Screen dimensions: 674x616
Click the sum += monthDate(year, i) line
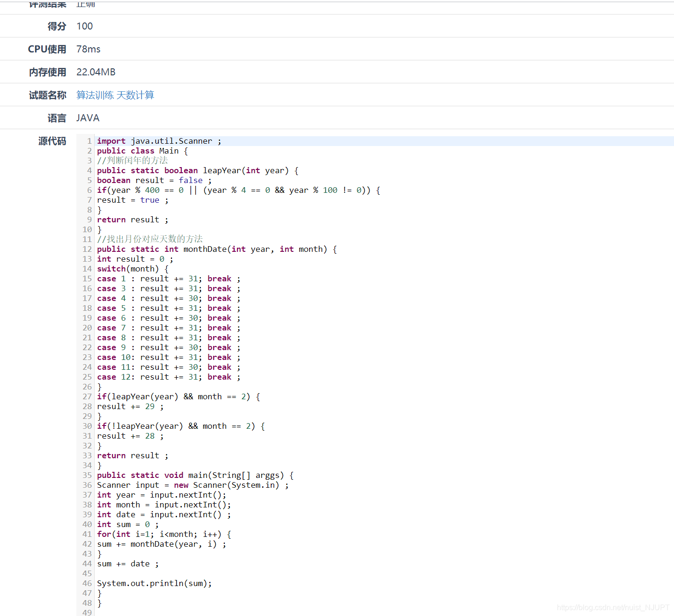point(162,544)
